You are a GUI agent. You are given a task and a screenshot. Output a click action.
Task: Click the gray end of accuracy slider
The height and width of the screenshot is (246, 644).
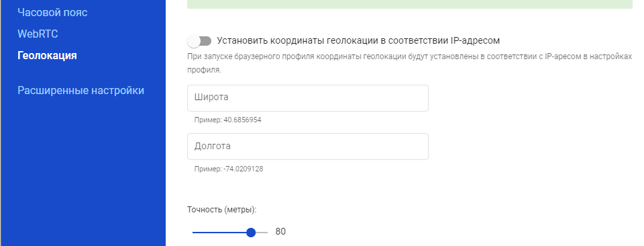pos(262,233)
